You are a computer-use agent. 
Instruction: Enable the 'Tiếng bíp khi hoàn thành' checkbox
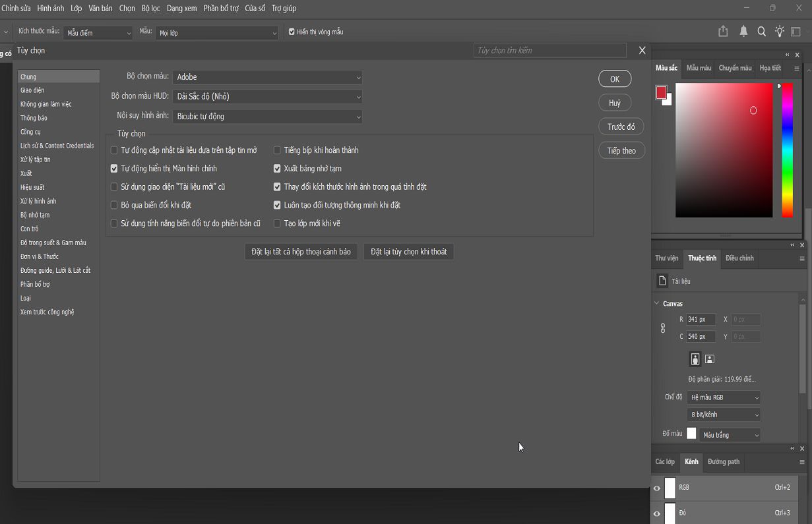(x=277, y=150)
